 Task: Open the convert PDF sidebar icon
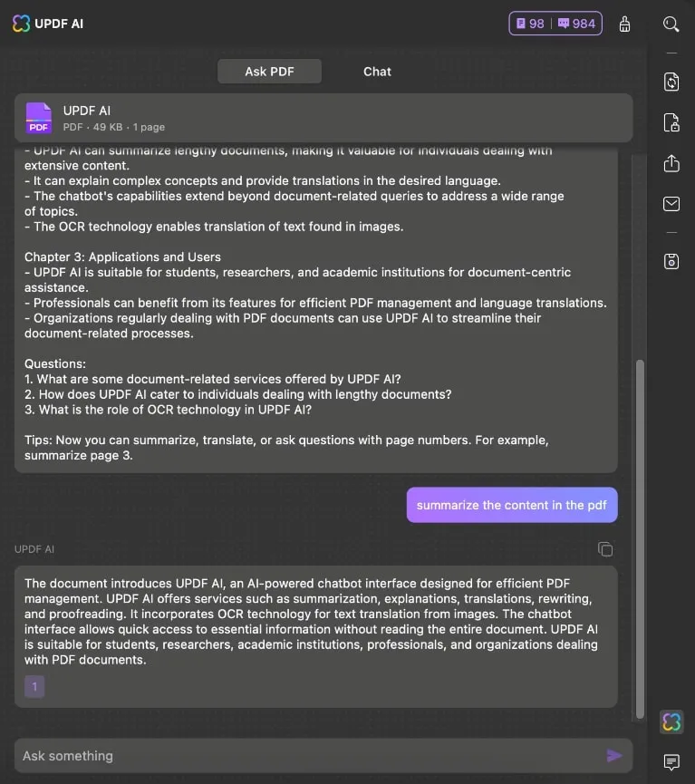(671, 82)
